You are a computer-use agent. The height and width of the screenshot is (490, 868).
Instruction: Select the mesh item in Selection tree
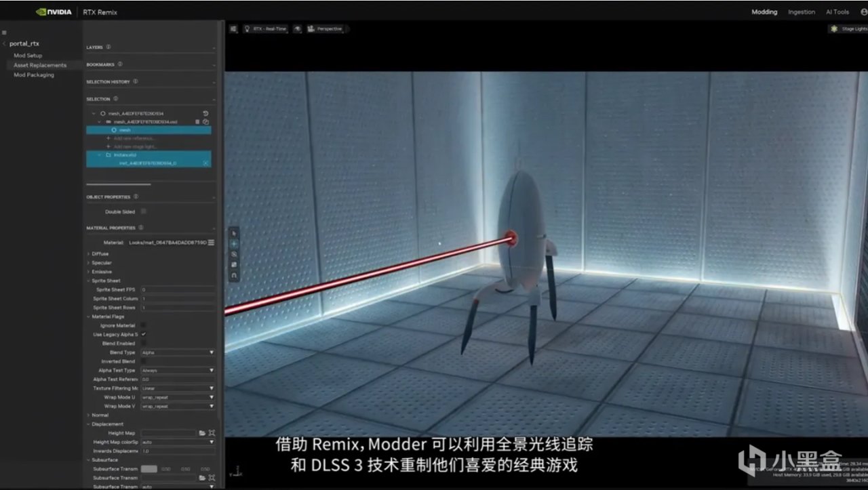pyautogui.click(x=149, y=130)
